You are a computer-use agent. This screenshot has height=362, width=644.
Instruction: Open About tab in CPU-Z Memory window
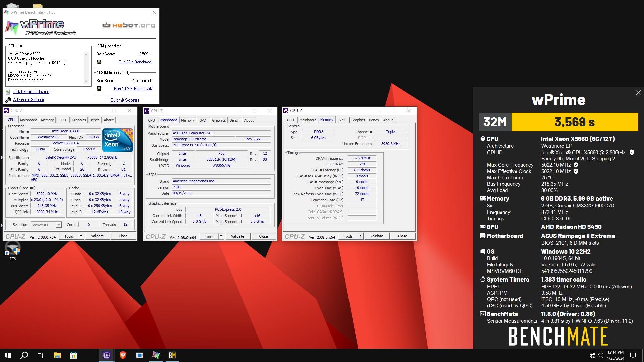[x=388, y=120]
